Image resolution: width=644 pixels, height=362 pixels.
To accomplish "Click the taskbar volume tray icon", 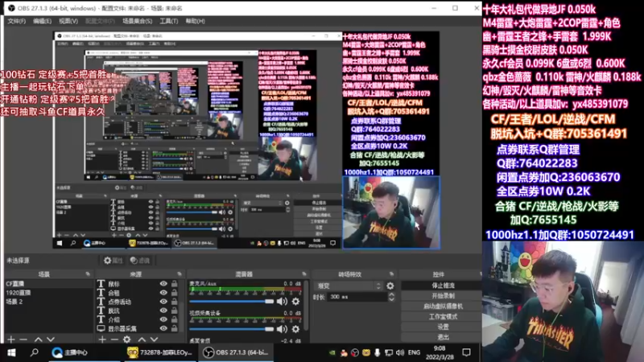I will tap(400, 352).
